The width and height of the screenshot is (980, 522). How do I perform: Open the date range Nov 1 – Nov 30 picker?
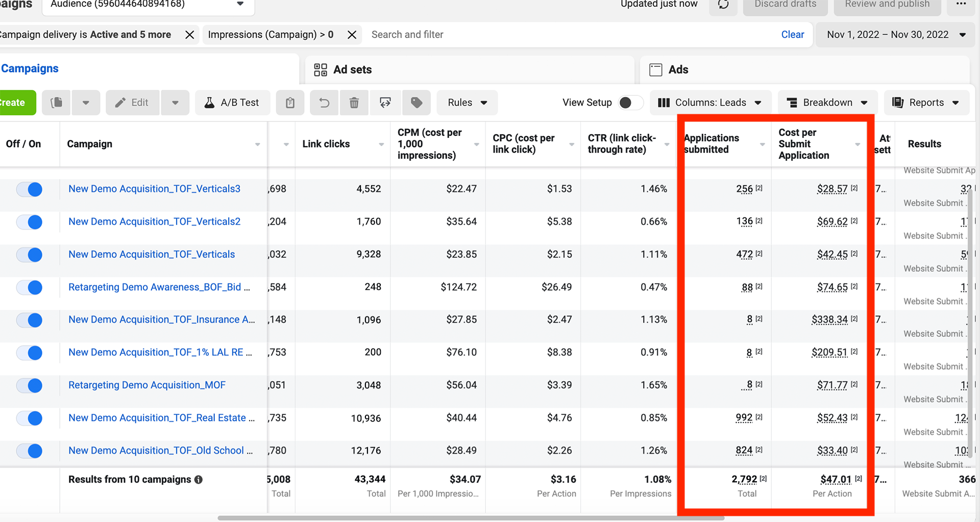(896, 35)
